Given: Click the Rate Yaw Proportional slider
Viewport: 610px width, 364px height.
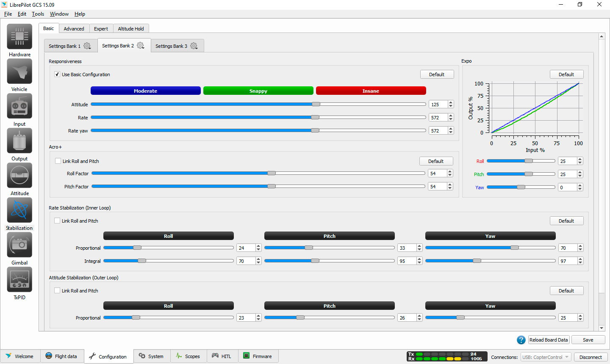Looking at the screenshot, I should [x=491, y=248].
